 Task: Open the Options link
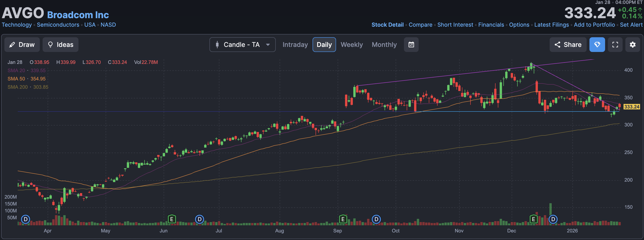tap(519, 25)
